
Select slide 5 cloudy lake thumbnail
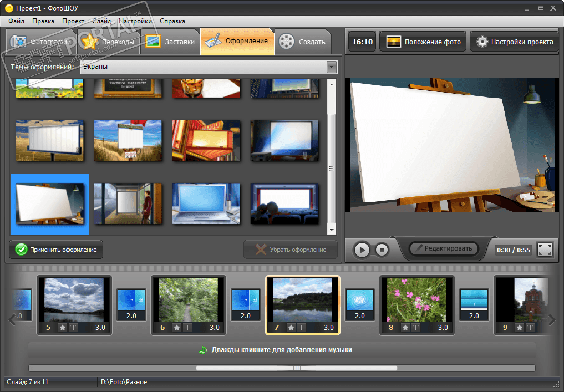(74, 299)
